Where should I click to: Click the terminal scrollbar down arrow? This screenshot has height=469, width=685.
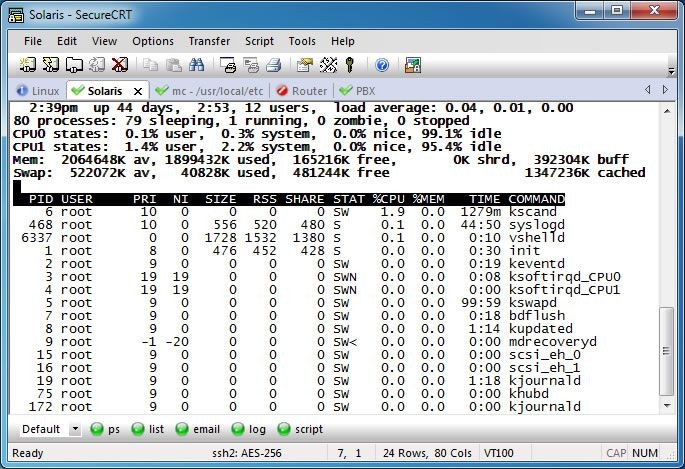tap(667, 406)
